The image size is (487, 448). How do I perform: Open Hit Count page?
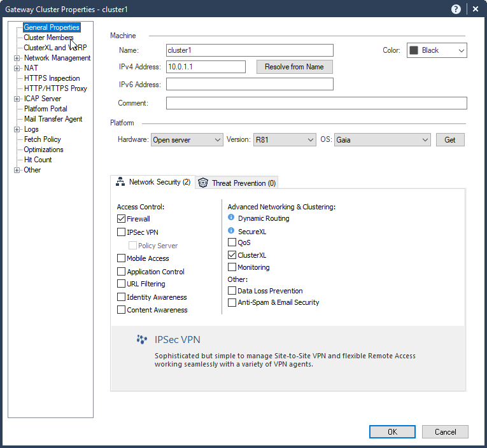tap(38, 160)
